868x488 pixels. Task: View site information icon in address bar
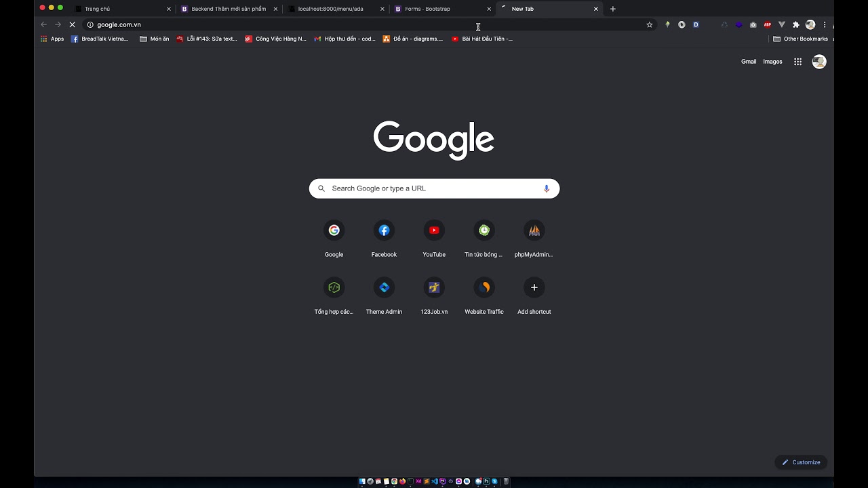coord(90,24)
